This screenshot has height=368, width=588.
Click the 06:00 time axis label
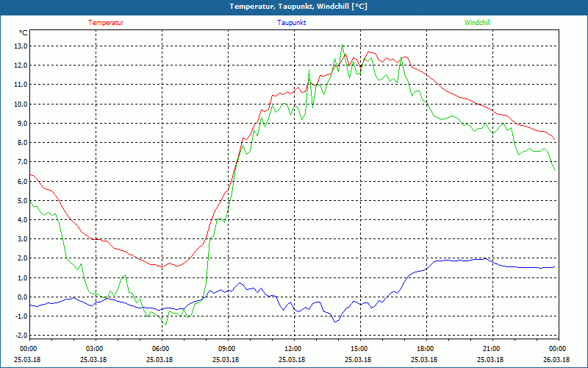click(159, 349)
